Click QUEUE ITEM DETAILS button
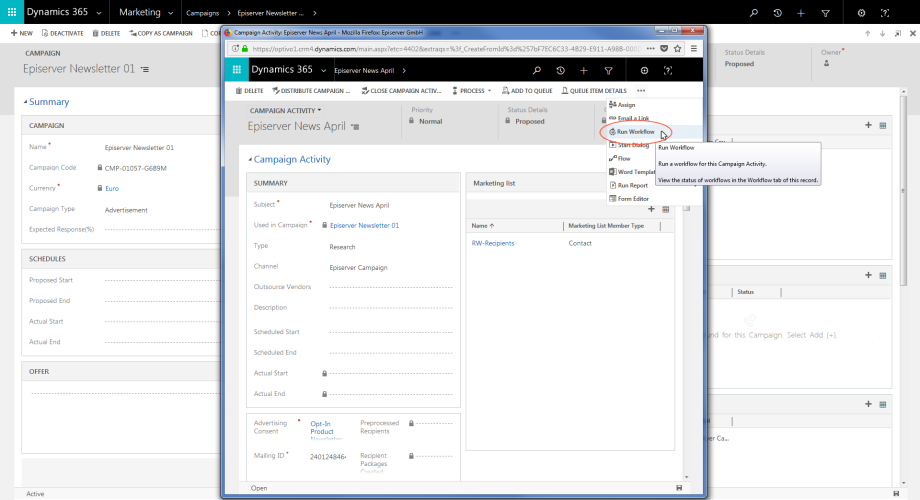Image resolution: width=920 pixels, height=500 pixels. 594,90
